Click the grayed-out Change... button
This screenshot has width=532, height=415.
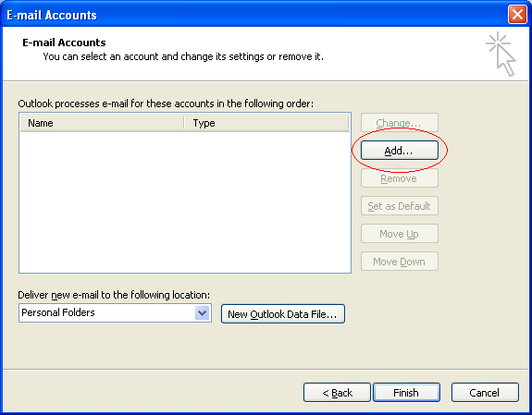(400, 122)
